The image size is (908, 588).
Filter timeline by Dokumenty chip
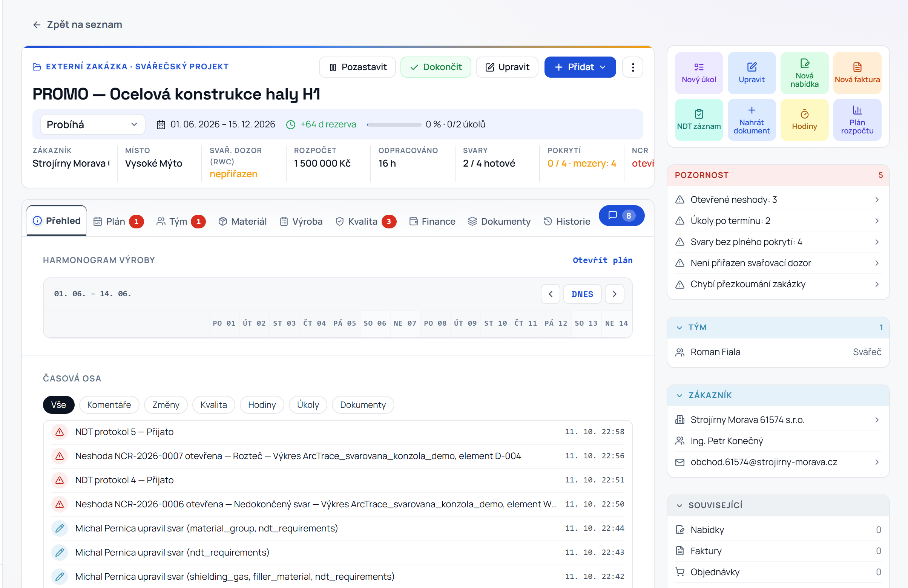[x=363, y=404]
